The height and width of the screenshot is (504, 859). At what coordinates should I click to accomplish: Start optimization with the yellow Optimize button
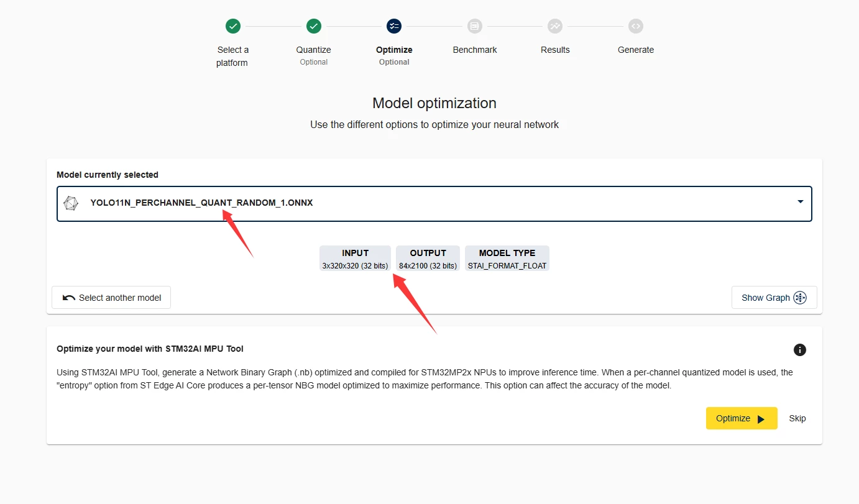tap(742, 418)
